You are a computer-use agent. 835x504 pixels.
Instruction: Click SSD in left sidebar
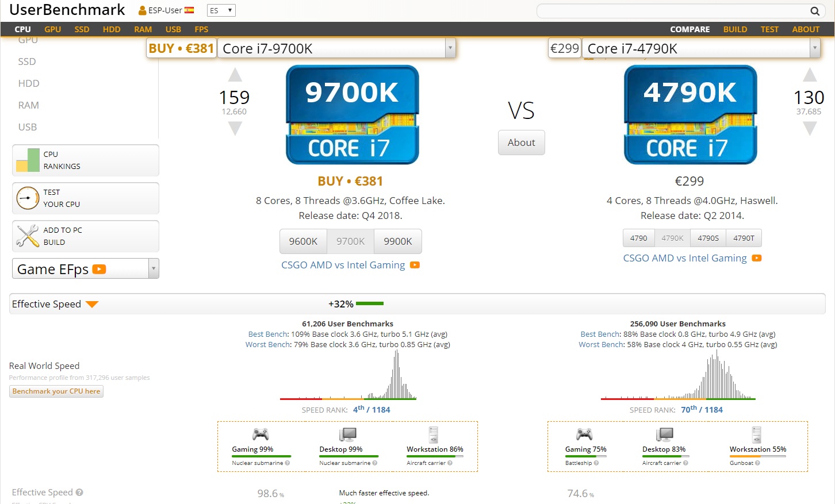[27, 61]
